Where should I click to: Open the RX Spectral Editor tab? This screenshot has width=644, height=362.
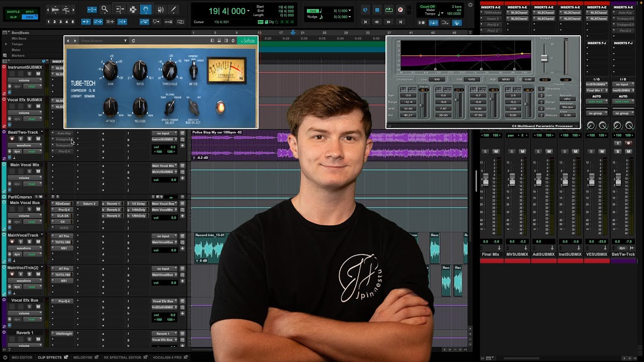coord(125,357)
